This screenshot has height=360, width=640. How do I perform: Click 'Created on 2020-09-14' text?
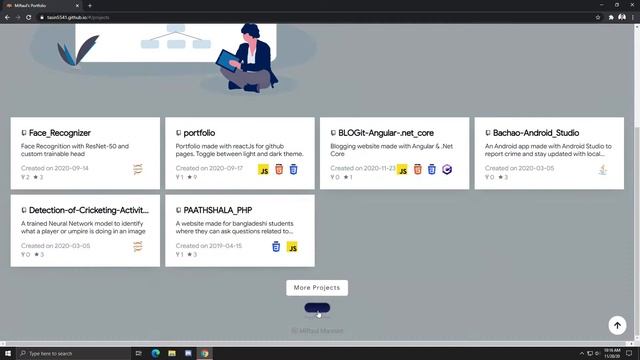tap(55, 168)
